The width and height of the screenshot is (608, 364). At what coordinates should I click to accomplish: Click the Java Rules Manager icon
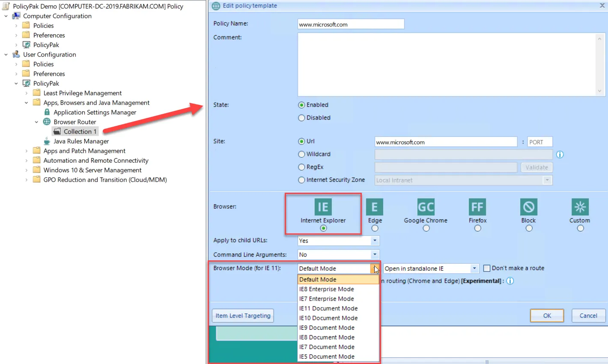coord(47,141)
